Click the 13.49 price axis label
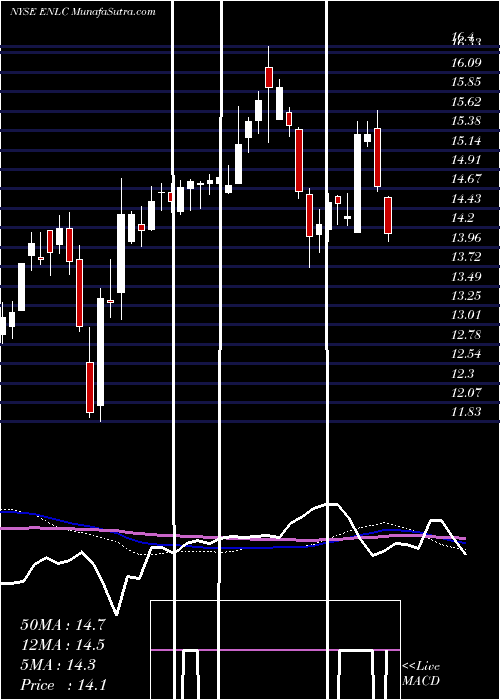 466,277
